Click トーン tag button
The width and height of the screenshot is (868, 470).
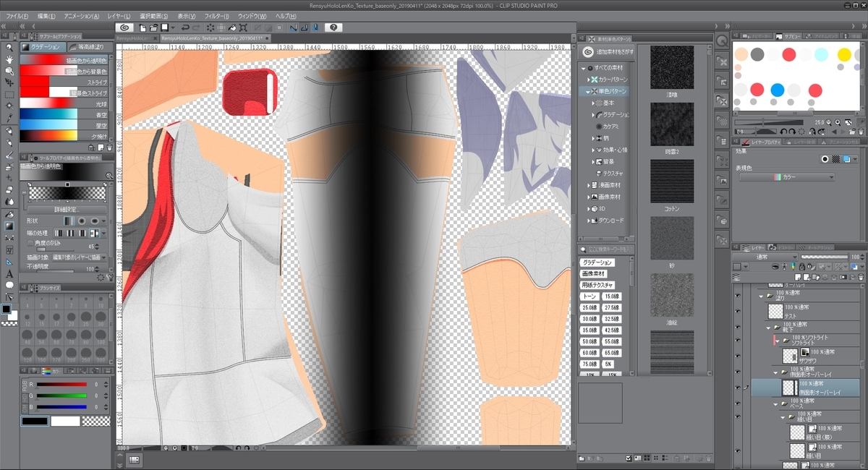coord(590,296)
